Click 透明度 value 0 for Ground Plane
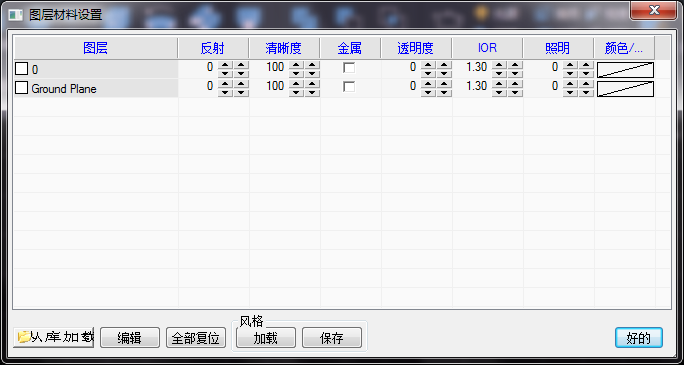The width and height of the screenshot is (684, 365). coord(413,86)
